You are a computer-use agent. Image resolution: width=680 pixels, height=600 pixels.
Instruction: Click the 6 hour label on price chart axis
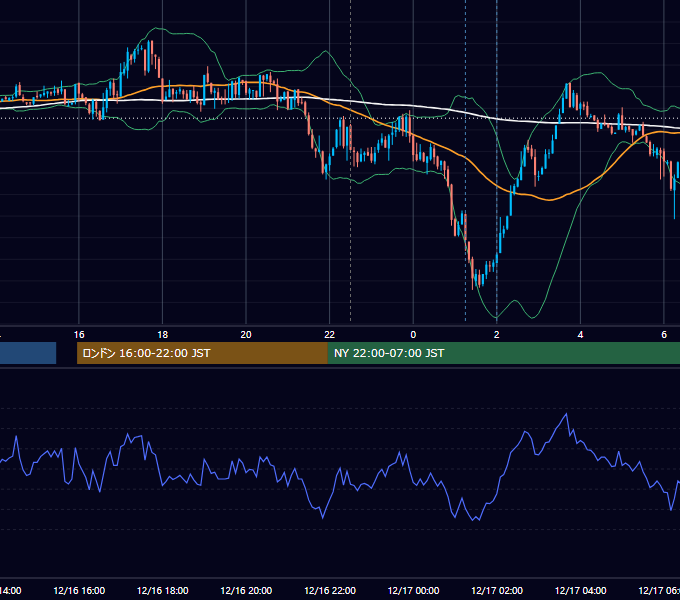[x=664, y=335]
